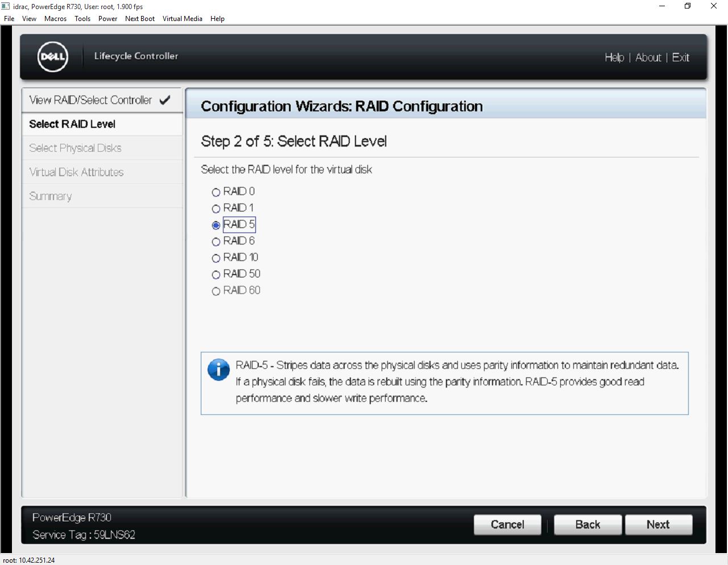Go to Virtual Disk Attributes step

102,172
